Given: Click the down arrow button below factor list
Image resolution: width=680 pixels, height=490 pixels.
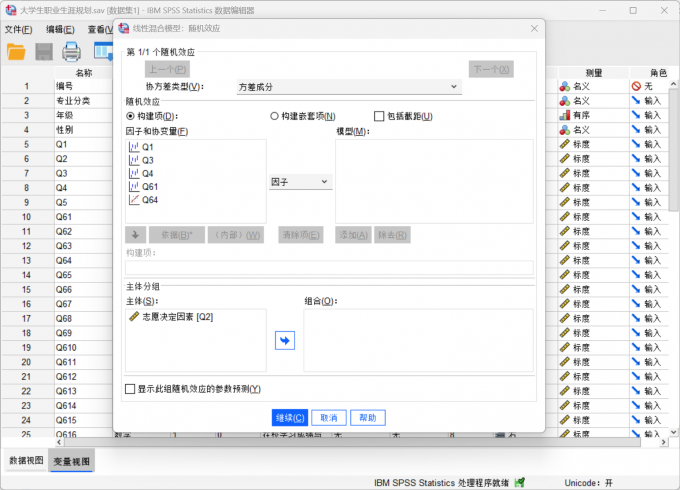Looking at the screenshot, I should point(135,235).
